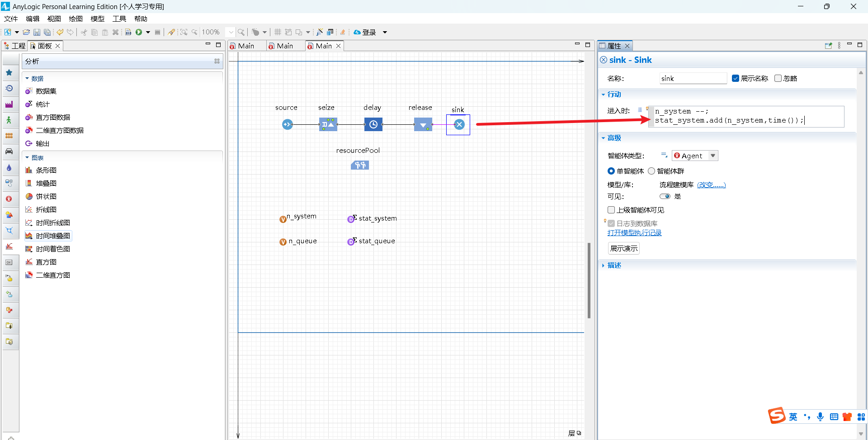Select the stat_queue statistics icon

click(x=352, y=241)
